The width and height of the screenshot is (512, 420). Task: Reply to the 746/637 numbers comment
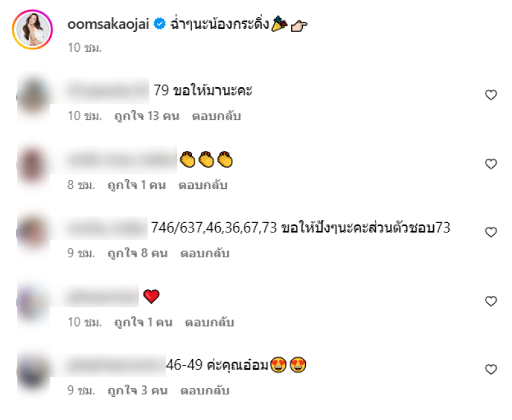205,254
